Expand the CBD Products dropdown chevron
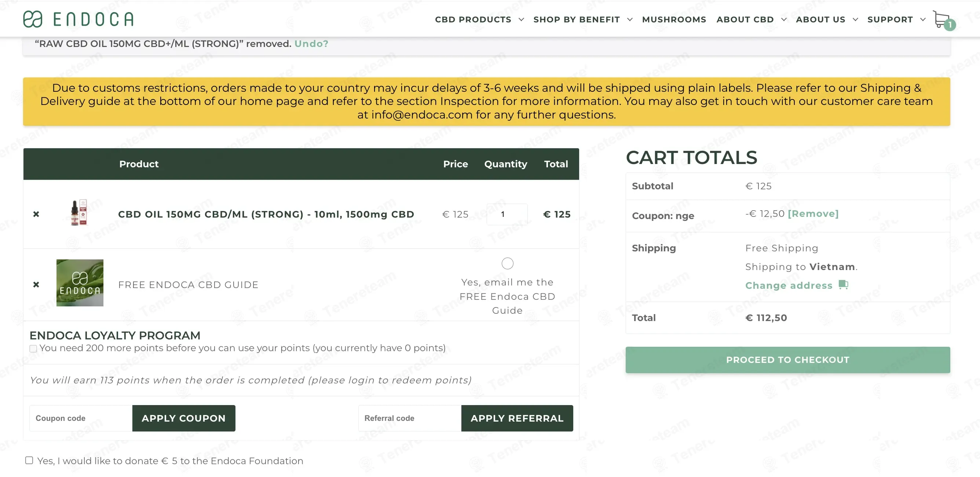Image resolution: width=980 pixels, height=477 pixels. 521,19
